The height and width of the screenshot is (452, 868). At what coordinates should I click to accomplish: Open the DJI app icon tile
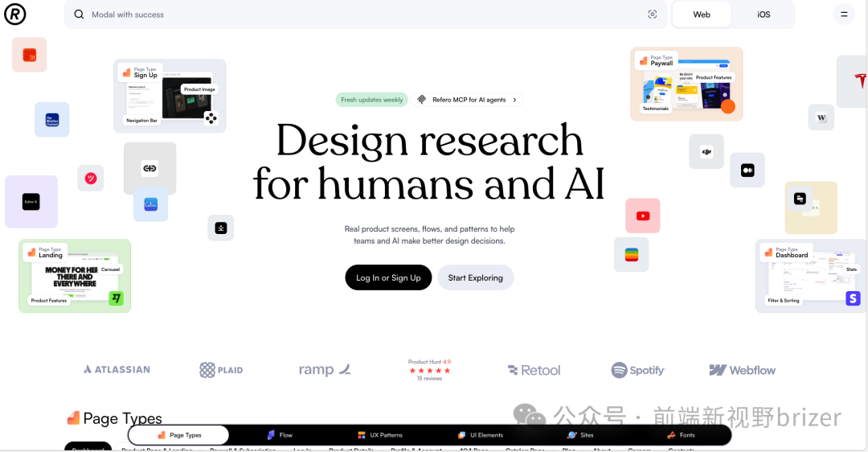(x=706, y=151)
